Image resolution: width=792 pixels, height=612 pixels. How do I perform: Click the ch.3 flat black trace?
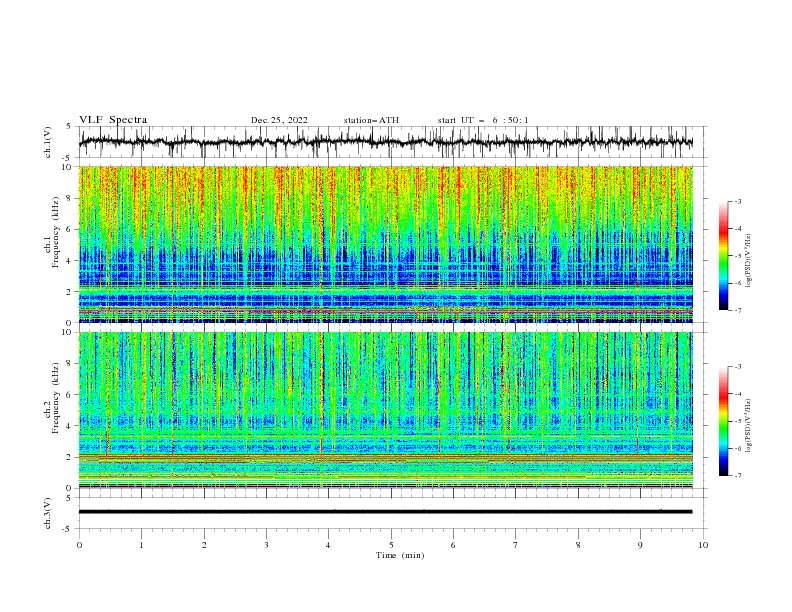coord(386,512)
